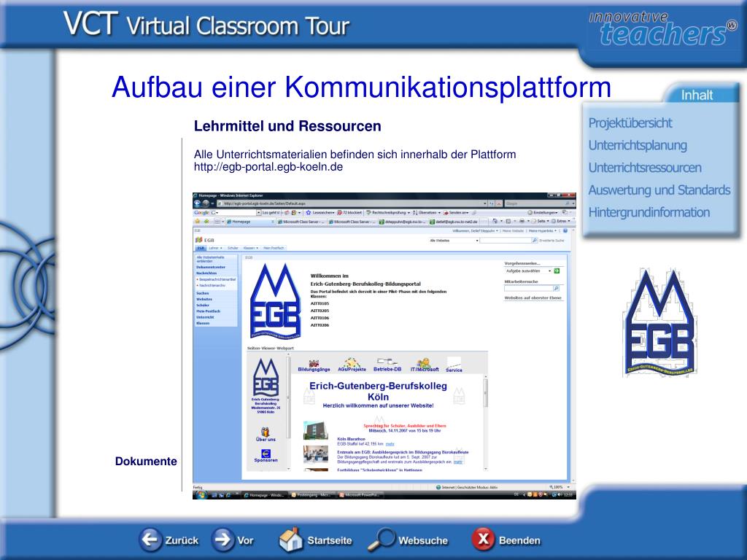The width and height of the screenshot is (747, 560).
Task: Click the http://egb-portal.egb-koeln.de URL text
Action: pos(268,167)
